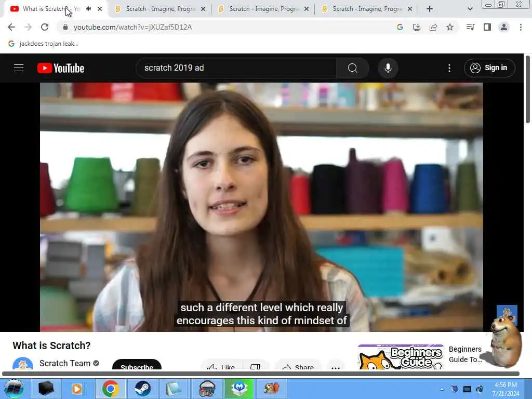Click the Sign in button
The width and height of the screenshot is (532, 399).
click(x=489, y=68)
